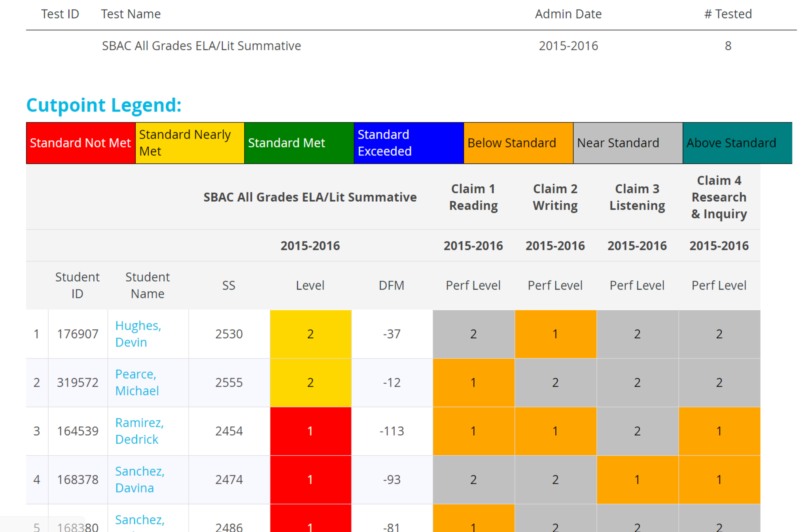Click the Test Name column header
810x532 pixels.
131,14
